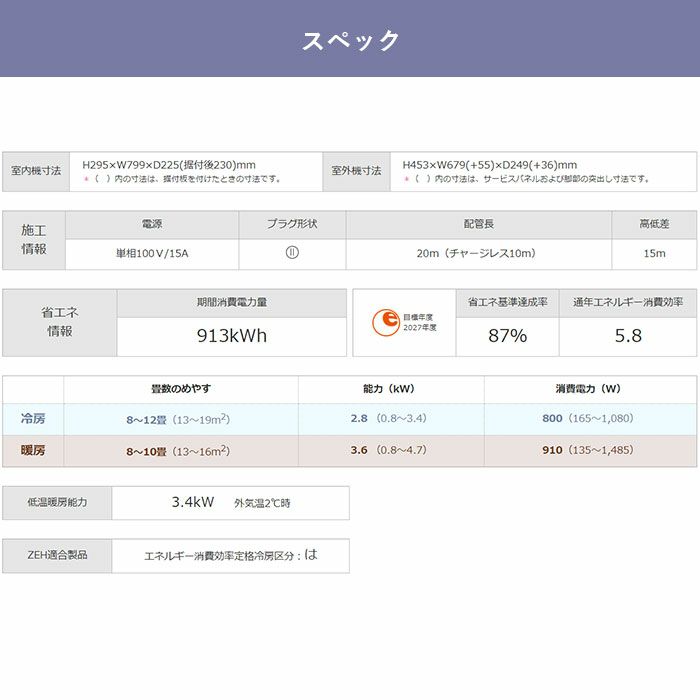Select the 単相100V/15A power value
The height and width of the screenshot is (700, 700).
tap(152, 253)
